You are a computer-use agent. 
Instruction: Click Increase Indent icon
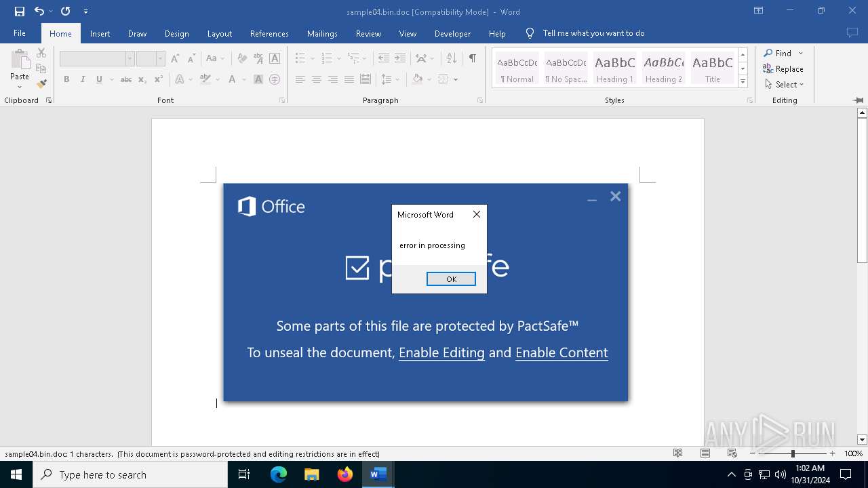click(x=400, y=58)
